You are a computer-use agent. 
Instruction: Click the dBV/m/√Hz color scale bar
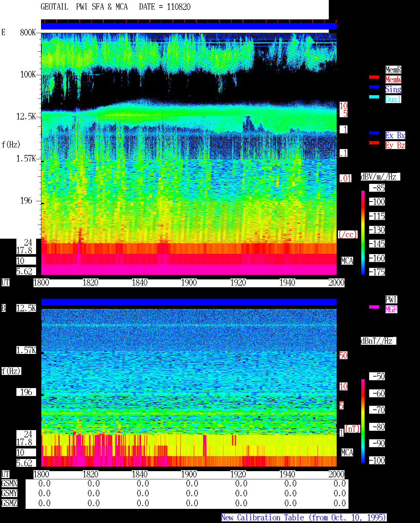363,232
